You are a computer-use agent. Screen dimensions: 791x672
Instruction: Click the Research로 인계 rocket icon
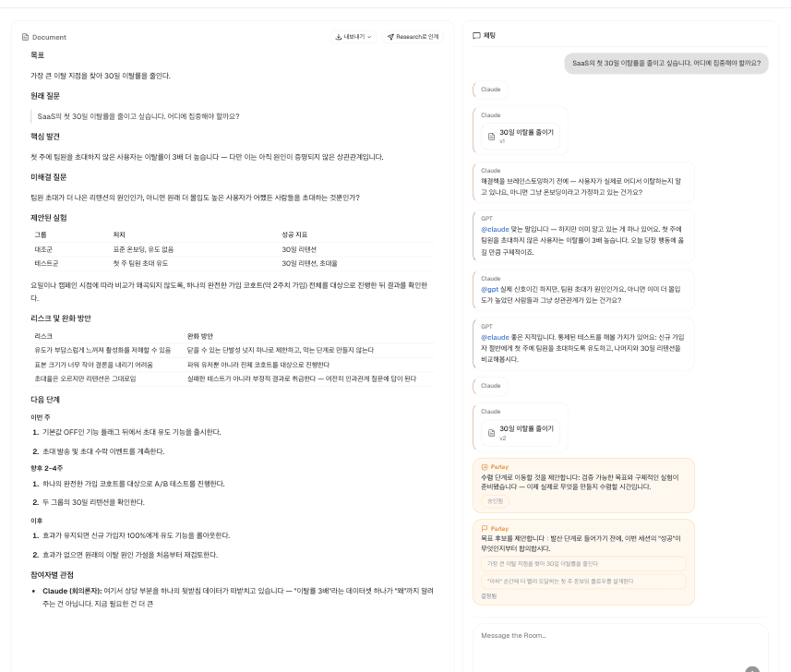pyautogui.click(x=390, y=37)
